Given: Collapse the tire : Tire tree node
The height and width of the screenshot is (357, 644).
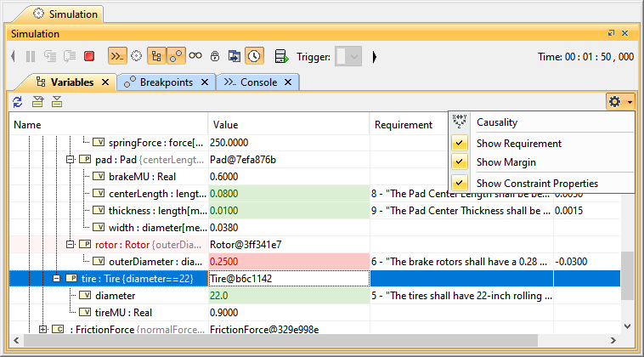Looking at the screenshot, I should point(56,278).
